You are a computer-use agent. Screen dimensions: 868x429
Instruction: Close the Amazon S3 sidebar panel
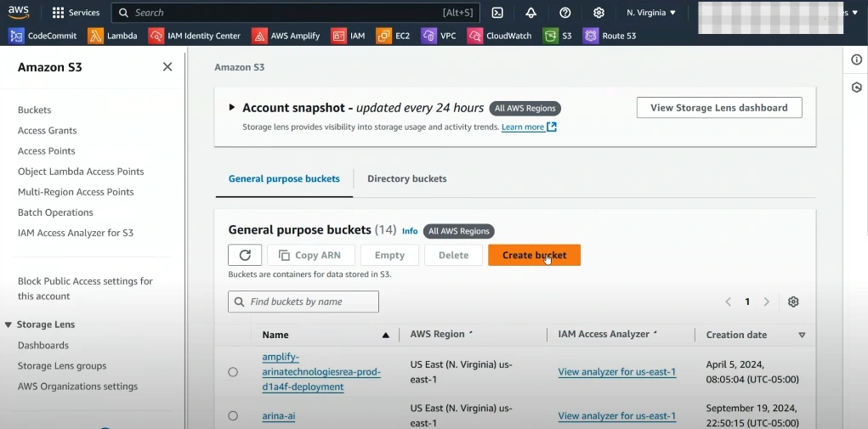coord(167,67)
